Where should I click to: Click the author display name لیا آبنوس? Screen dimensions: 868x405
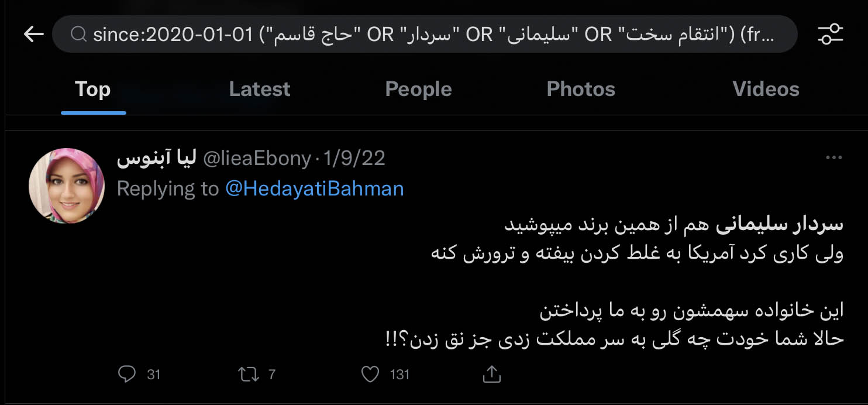pos(156,159)
